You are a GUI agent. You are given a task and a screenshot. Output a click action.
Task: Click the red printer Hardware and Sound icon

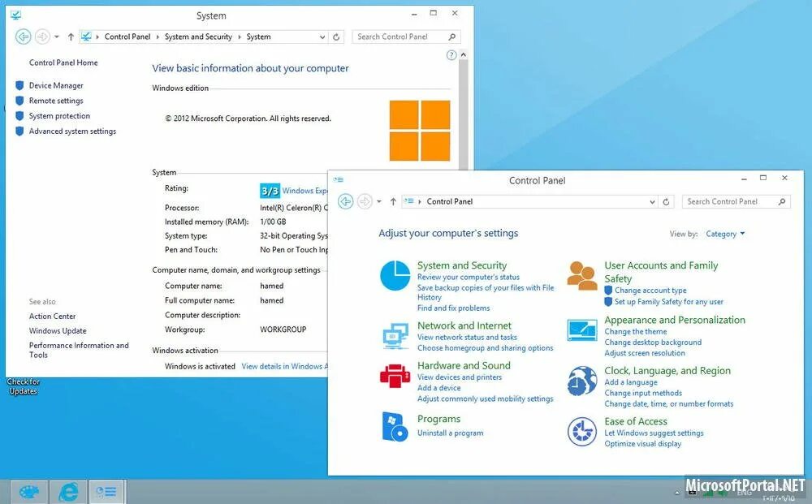coord(395,376)
